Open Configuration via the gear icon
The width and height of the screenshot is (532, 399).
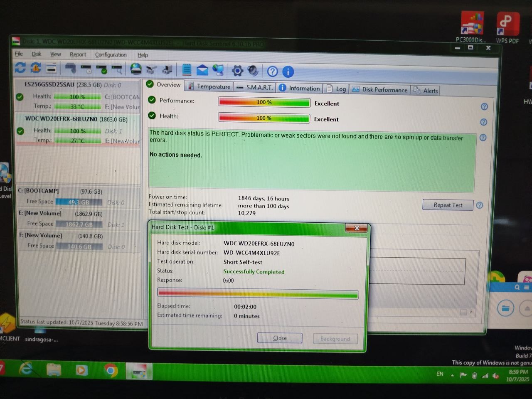click(237, 71)
